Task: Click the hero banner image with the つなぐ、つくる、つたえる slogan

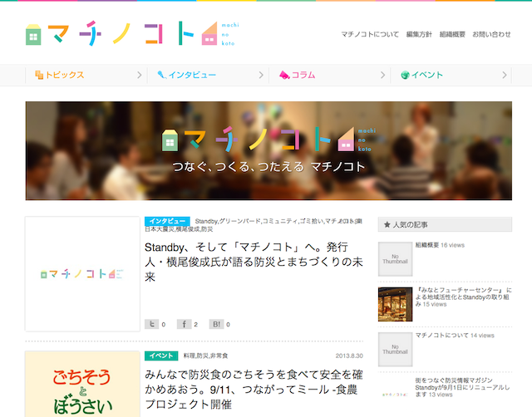Action: point(268,150)
